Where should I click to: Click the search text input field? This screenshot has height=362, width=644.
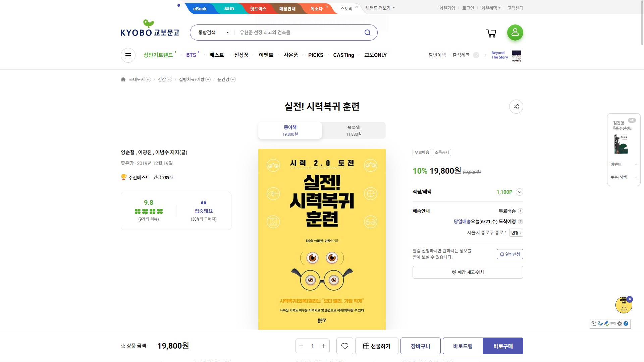[x=299, y=33]
